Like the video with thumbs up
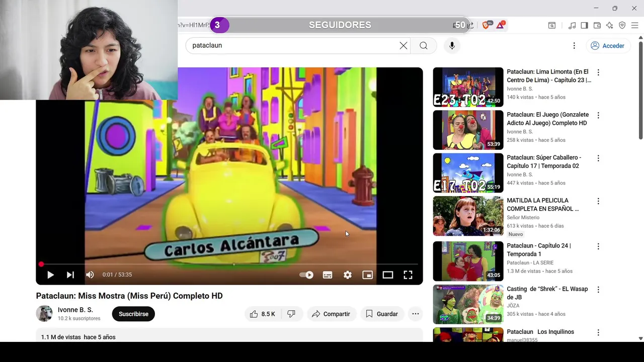Screen dimensions: 644x362 point(263,314)
